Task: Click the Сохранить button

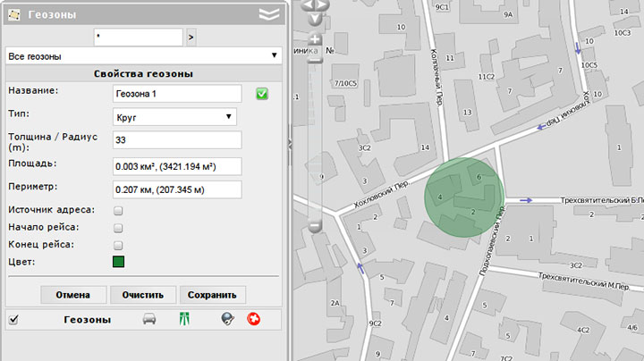Action: click(x=212, y=295)
